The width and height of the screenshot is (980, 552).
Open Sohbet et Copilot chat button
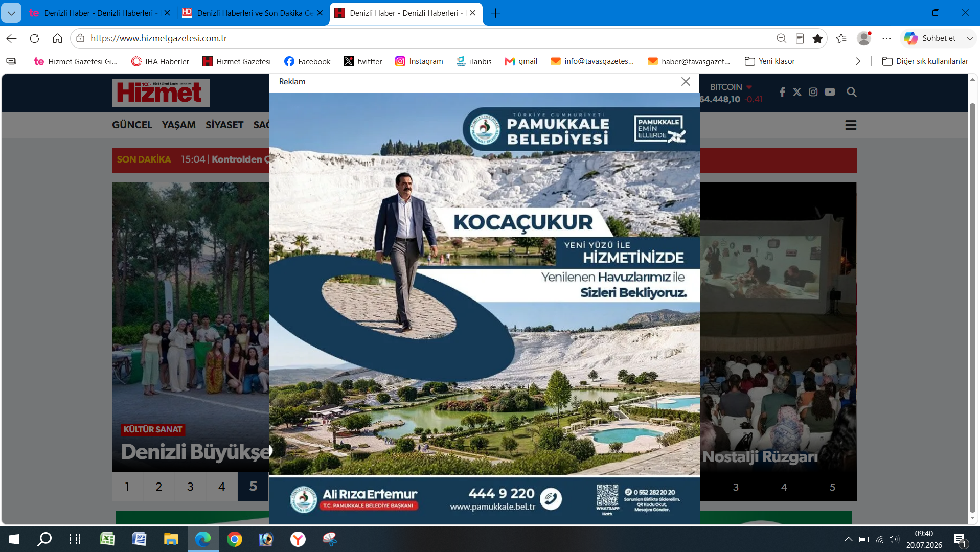[930, 38]
